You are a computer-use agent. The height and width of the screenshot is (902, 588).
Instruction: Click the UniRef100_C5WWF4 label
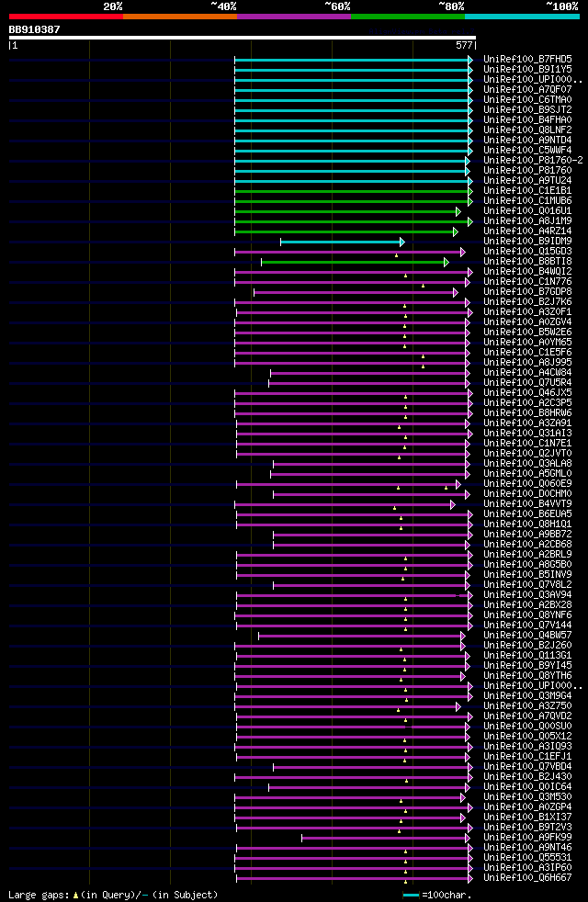pos(527,150)
